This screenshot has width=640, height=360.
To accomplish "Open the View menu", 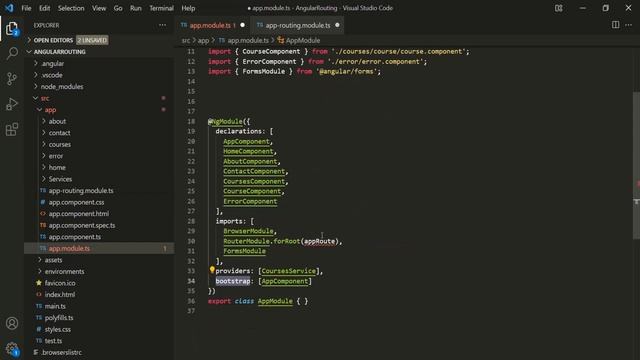I will pyautogui.click(x=99, y=8).
